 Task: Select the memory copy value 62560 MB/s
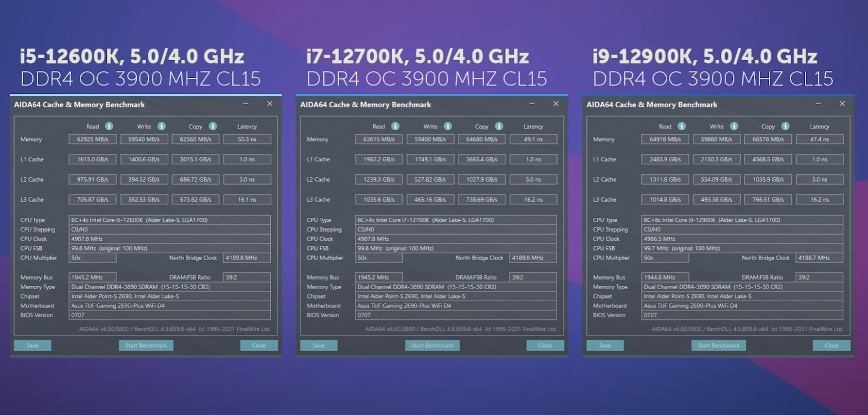coord(195,139)
